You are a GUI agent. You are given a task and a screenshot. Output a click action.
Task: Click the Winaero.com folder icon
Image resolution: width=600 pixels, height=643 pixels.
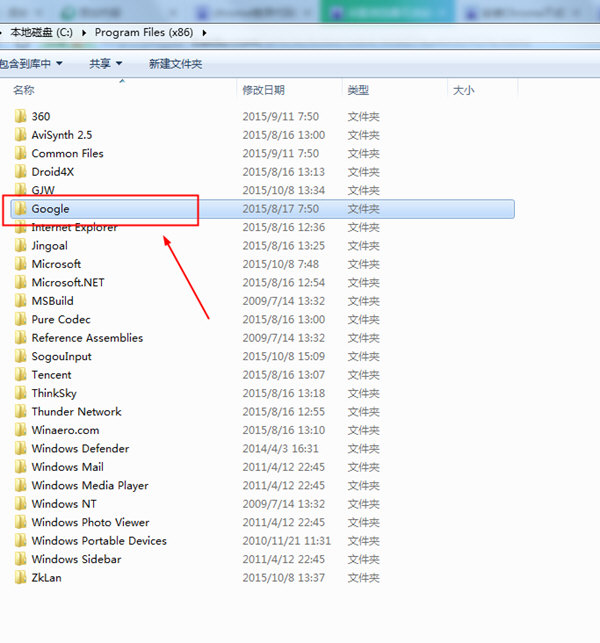[21, 430]
